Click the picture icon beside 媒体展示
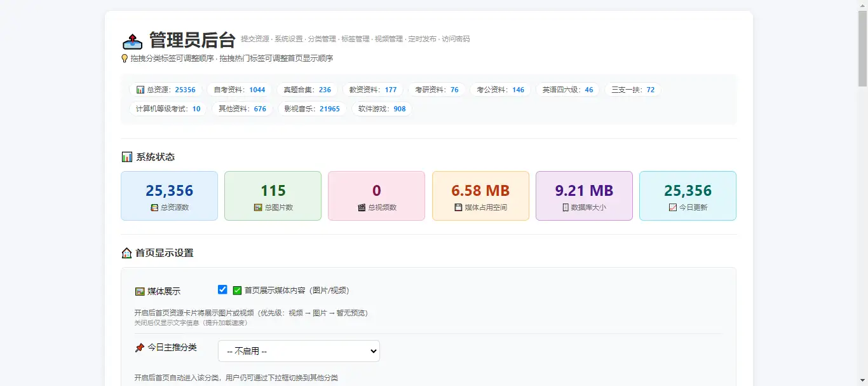Viewport: 868px width, 386px height. (x=140, y=291)
